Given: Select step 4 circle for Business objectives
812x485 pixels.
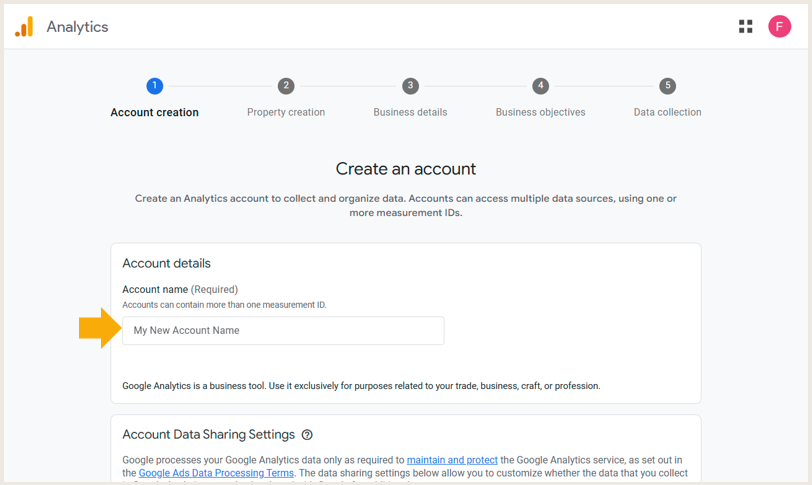Looking at the screenshot, I should pyautogui.click(x=540, y=86).
